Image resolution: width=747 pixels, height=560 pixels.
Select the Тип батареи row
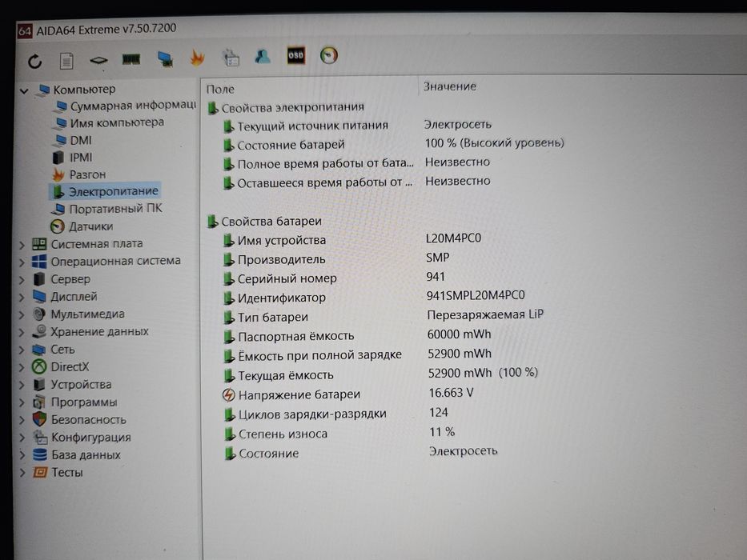click(384, 316)
